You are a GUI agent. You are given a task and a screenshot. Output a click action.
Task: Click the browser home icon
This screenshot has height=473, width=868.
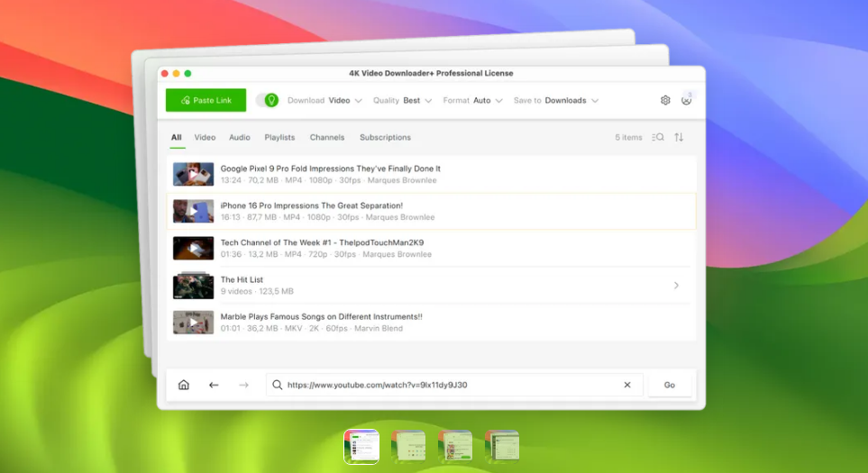[184, 385]
